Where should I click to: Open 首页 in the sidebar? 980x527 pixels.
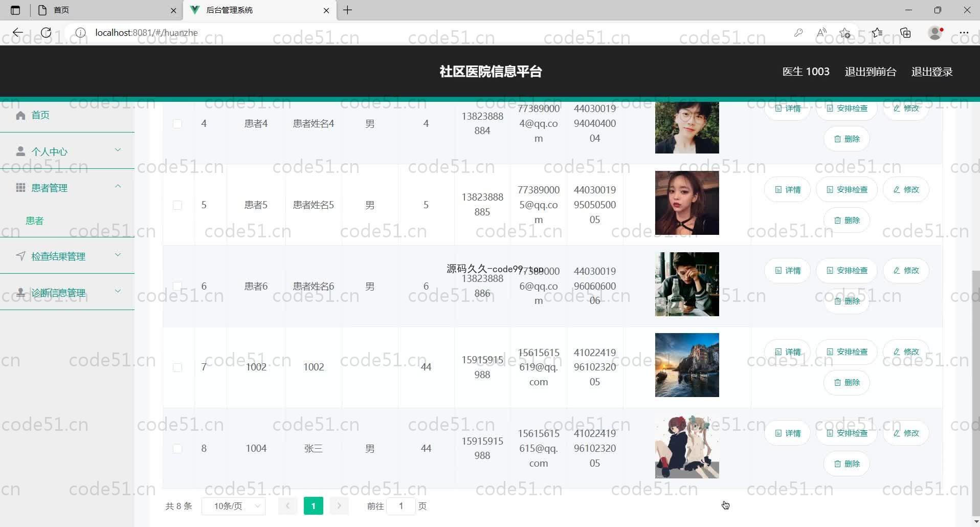point(40,115)
